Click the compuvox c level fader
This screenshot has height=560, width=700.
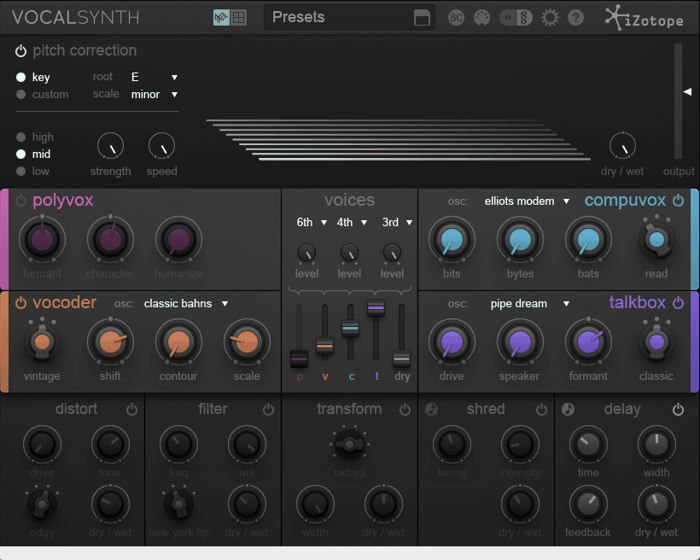[x=350, y=328]
